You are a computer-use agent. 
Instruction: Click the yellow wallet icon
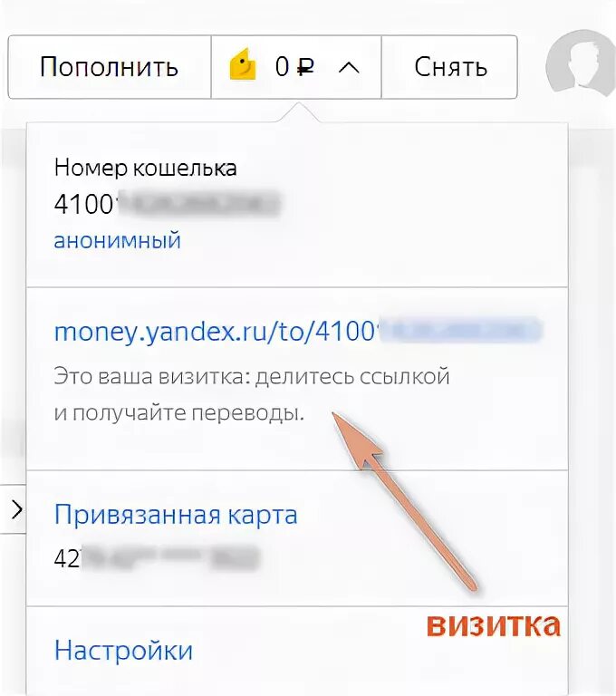point(242,65)
